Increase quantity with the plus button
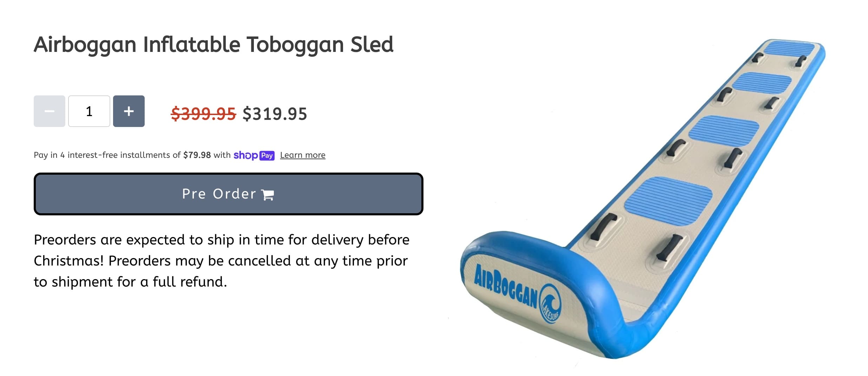The width and height of the screenshot is (868, 376). coord(129,111)
